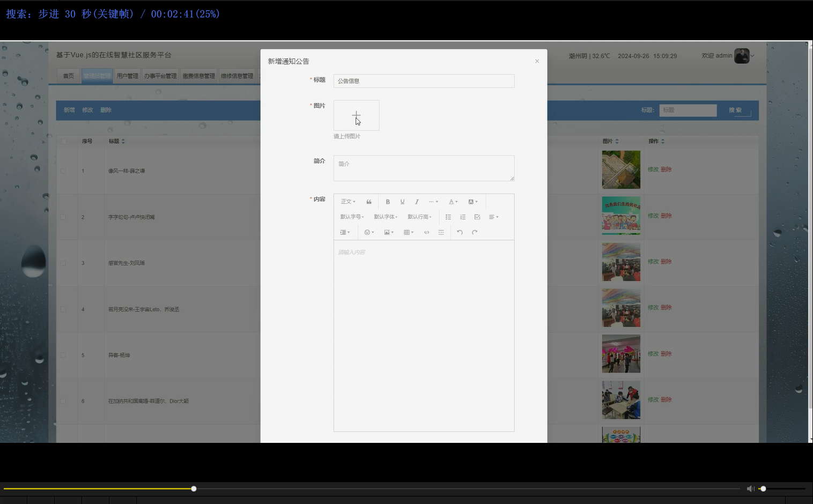Click the video player volume speaker icon
Image resolution: width=813 pixels, height=504 pixels.
point(750,488)
